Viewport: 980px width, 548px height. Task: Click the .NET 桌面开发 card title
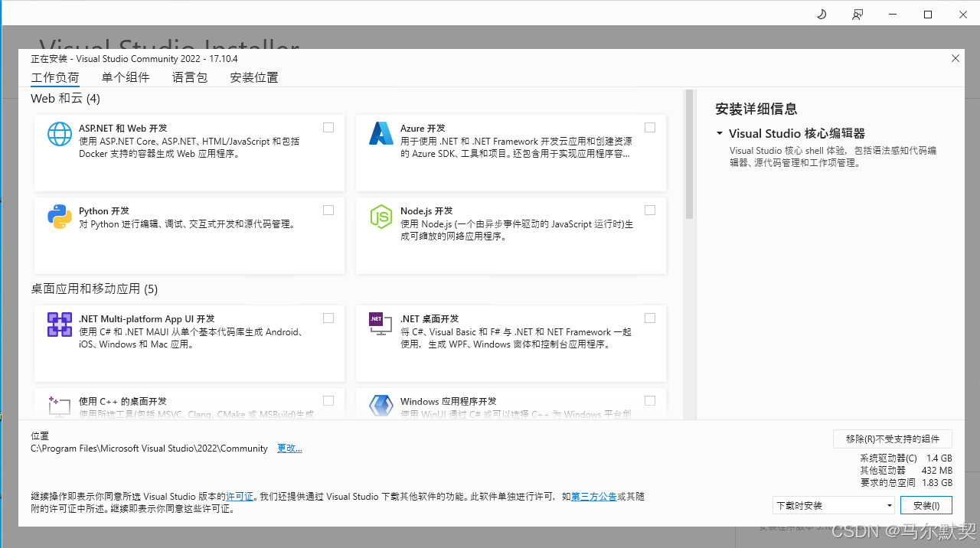[430, 319]
